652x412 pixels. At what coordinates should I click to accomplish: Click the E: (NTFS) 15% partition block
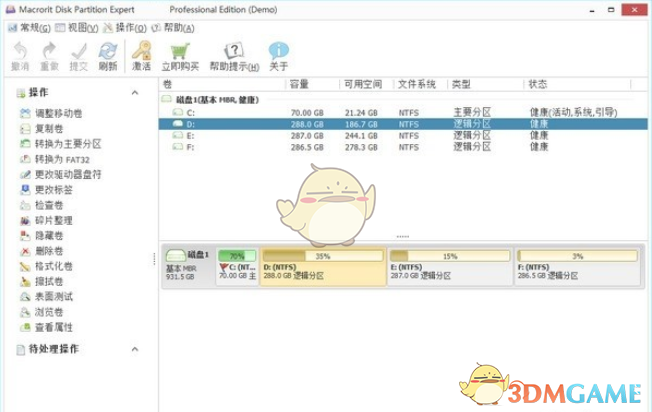(x=450, y=266)
